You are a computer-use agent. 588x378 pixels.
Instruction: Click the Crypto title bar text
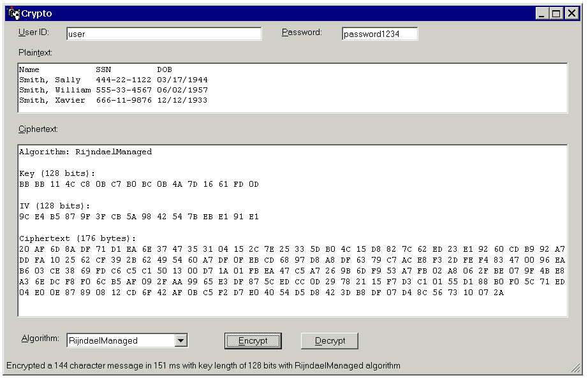[37, 13]
